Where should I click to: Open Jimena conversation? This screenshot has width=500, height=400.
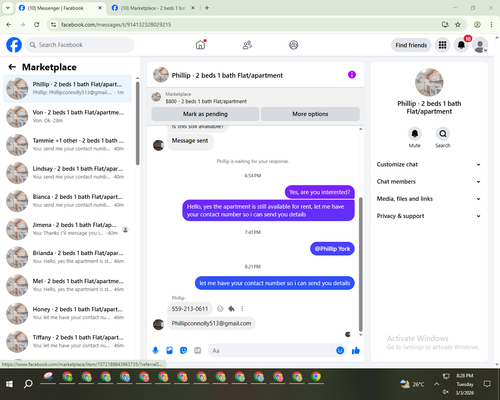[67, 229]
